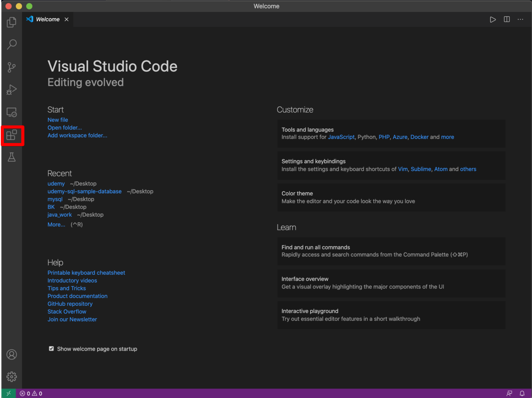Image resolution: width=532 pixels, height=398 pixels.
Task: Open the udemy-sql-sample-database recent folder
Action: click(x=84, y=191)
